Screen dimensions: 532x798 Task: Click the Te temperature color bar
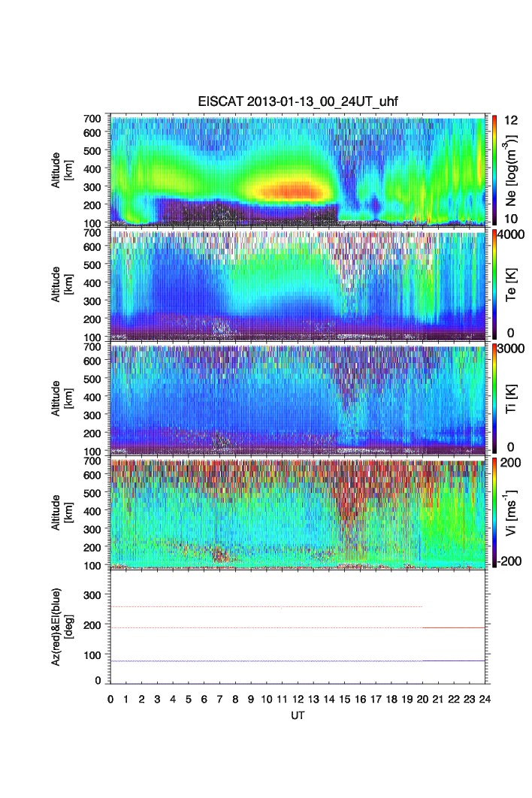494,284
